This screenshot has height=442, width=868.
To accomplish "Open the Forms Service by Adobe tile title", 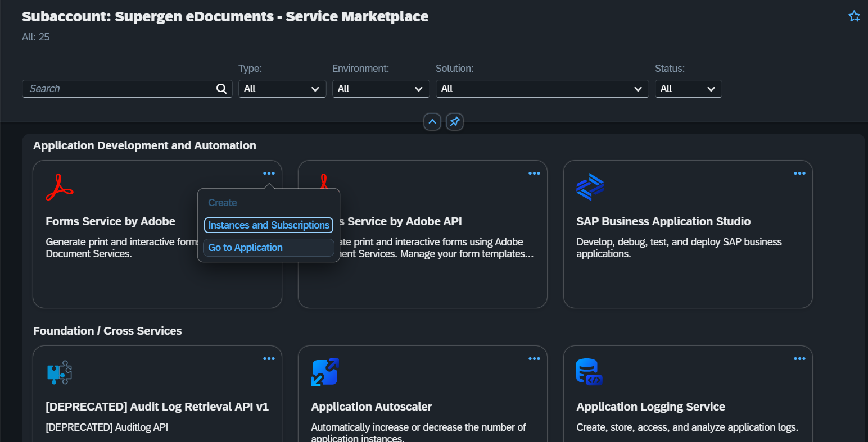I will click(111, 221).
